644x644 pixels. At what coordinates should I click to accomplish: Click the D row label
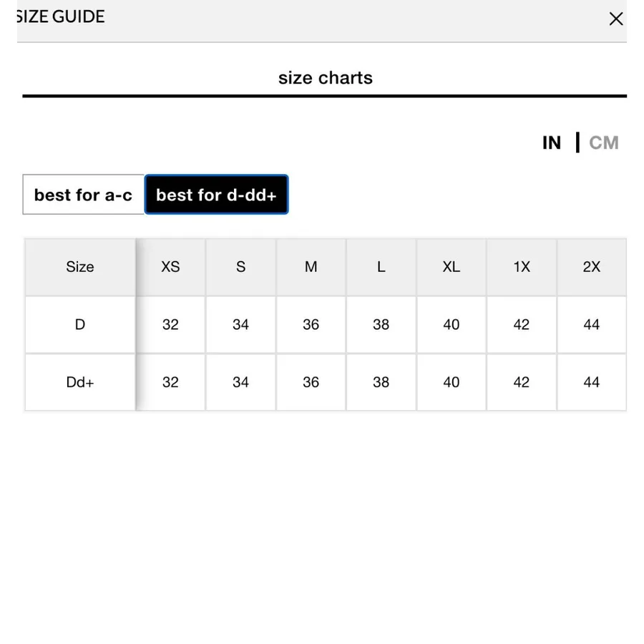tap(80, 324)
